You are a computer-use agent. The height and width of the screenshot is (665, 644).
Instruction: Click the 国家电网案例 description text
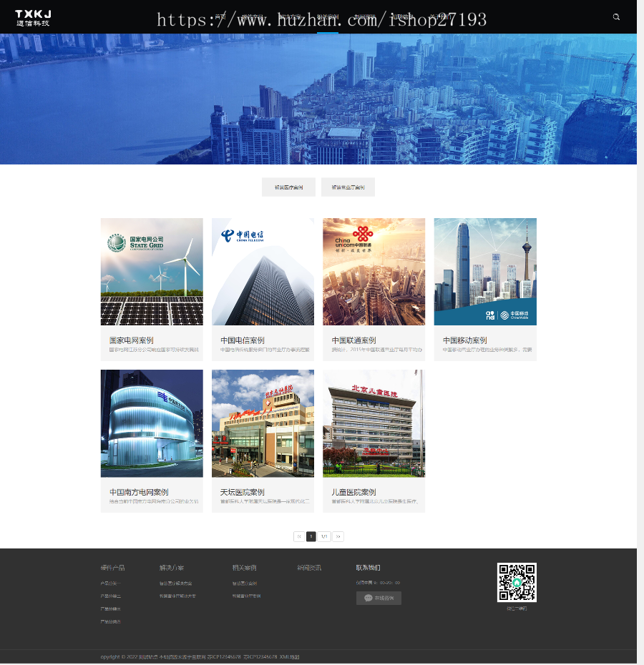pyautogui.click(x=154, y=350)
